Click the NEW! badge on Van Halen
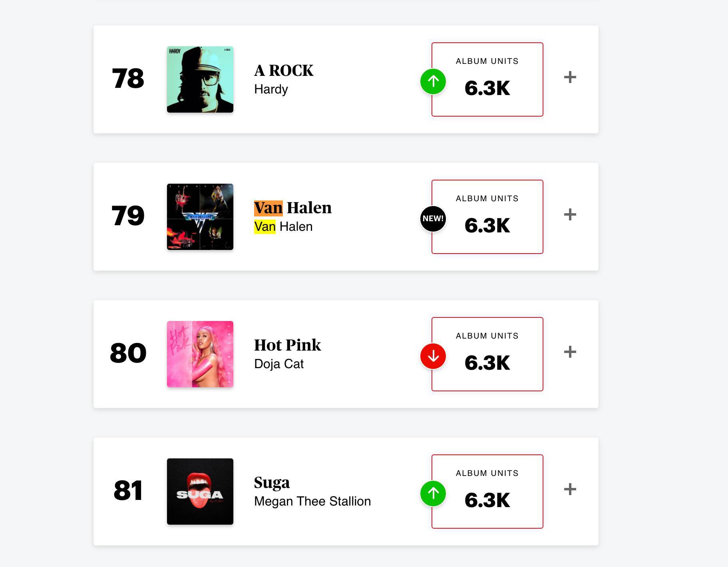Viewport: 728px width, 567px height. click(433, 219)
